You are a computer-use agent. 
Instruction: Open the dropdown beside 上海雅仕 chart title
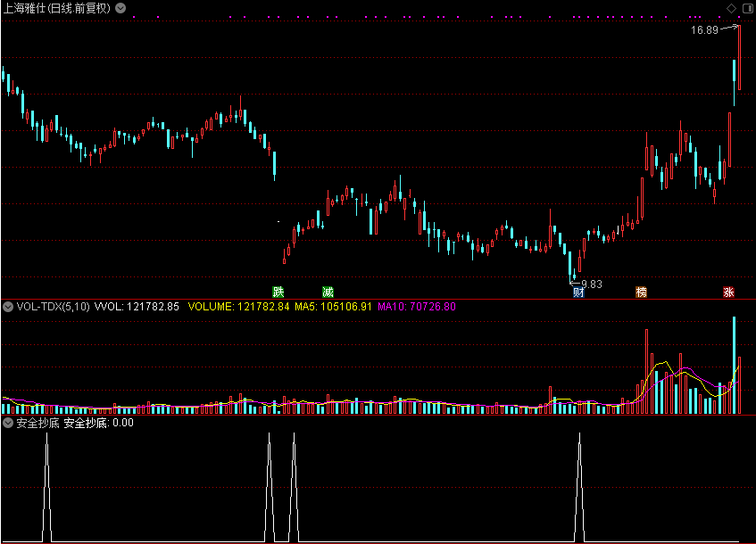point(120,8)
